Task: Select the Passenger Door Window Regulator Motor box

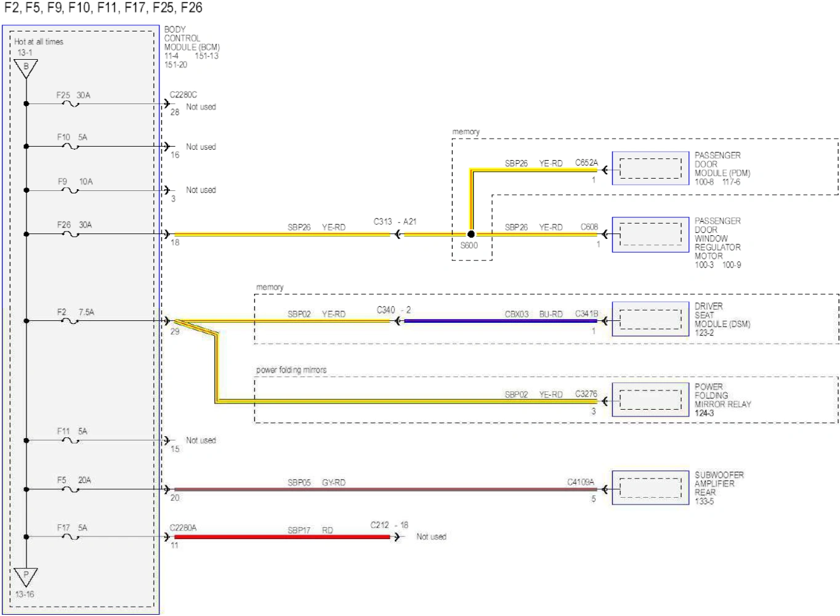Action: [x=650, y=235]
